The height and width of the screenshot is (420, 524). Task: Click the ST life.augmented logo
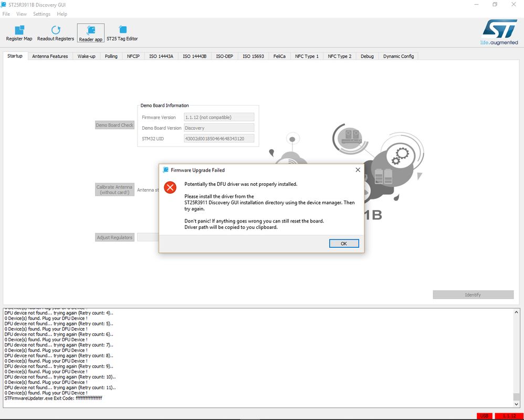click(x=499, y=33)
